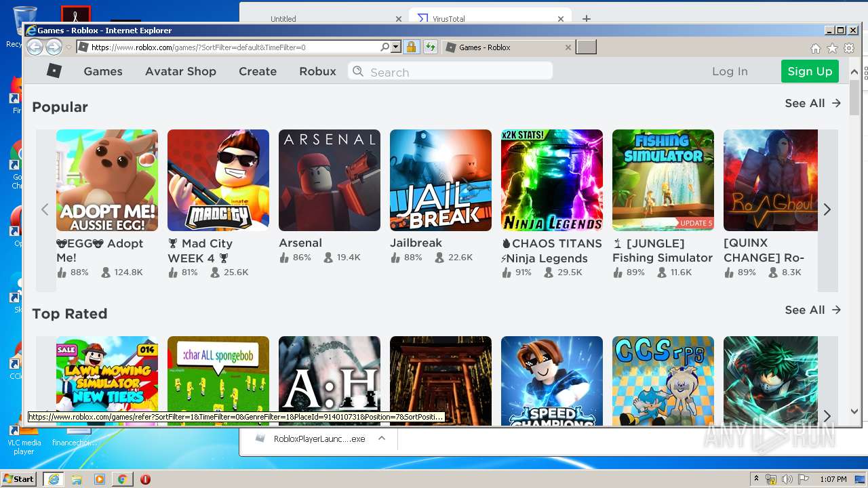Open the Jailbreak game thumbnail
This screenshot has height=488, width=868.
pyautogui.click(x=441, y=180)
